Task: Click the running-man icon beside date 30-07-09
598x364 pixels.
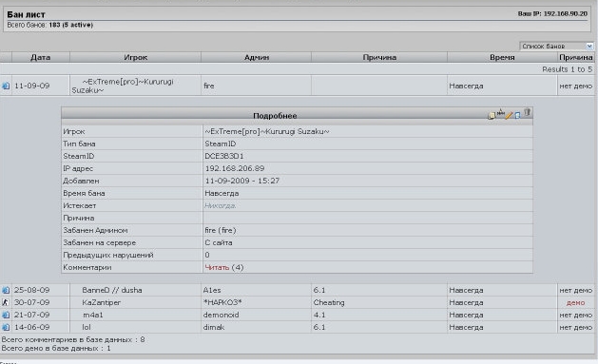Action: pos(6,302)
